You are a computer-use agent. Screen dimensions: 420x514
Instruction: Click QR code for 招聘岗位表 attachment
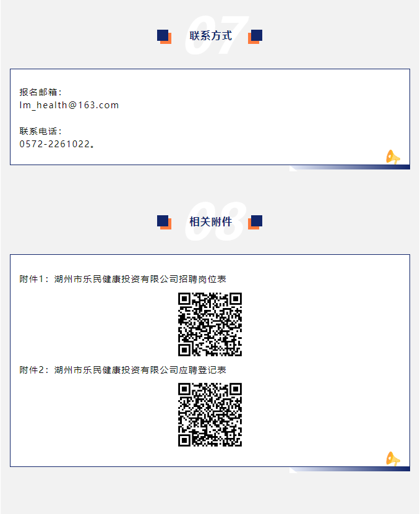pos(210,325)
